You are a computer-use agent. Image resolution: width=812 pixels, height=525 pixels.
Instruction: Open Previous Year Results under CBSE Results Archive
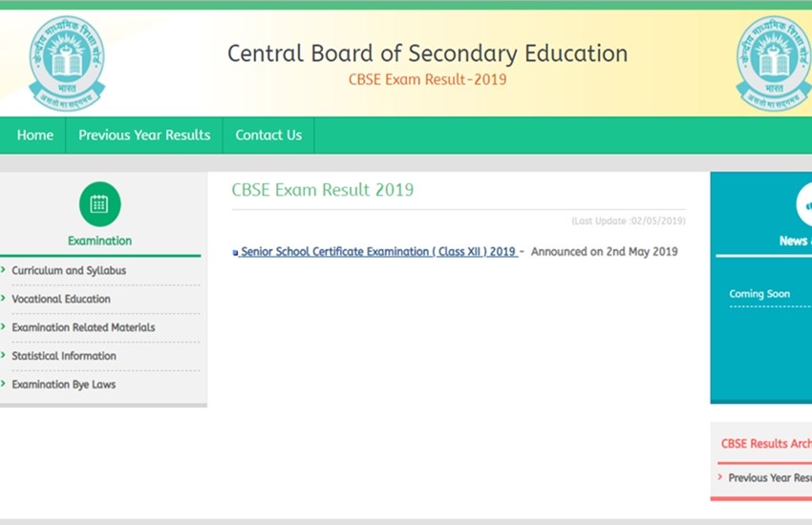click(769, 478)
